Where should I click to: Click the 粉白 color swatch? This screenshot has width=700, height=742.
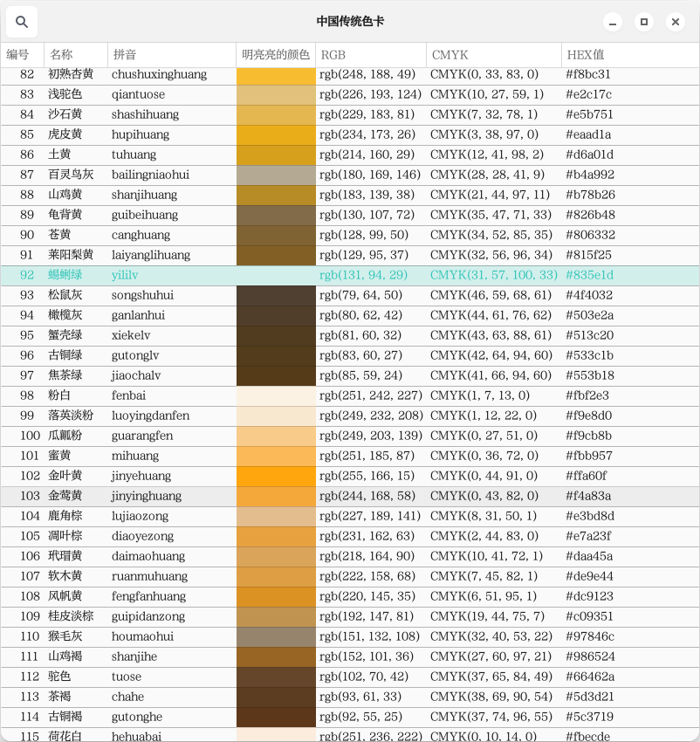coord(276,396)
